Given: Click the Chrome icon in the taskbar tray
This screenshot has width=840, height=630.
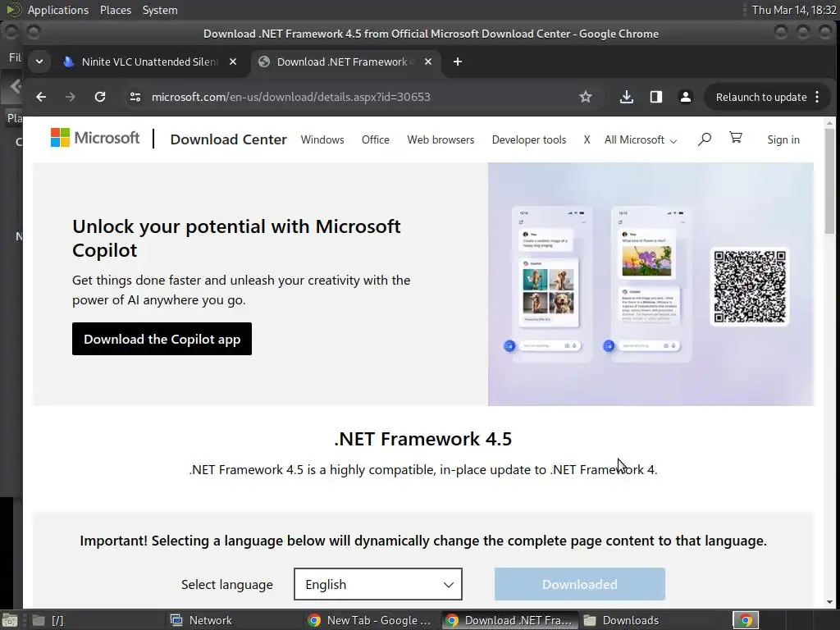Looking at the screenshot, I should tap(746, 620).
